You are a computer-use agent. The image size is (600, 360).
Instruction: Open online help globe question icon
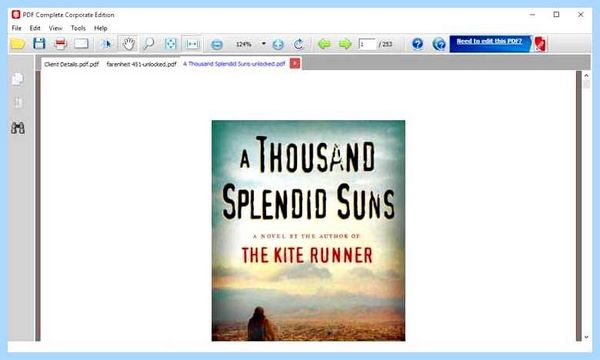[x=439, y=44]
